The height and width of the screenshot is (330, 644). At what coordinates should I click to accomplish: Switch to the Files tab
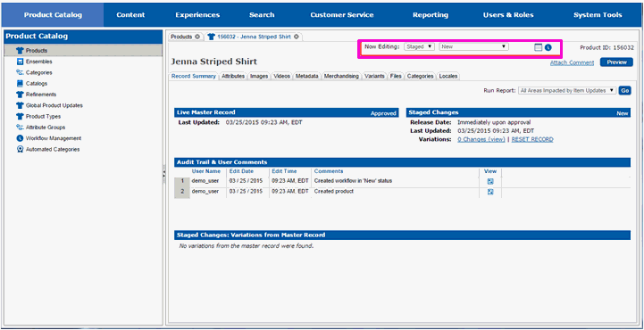click(x=396, y=76)
